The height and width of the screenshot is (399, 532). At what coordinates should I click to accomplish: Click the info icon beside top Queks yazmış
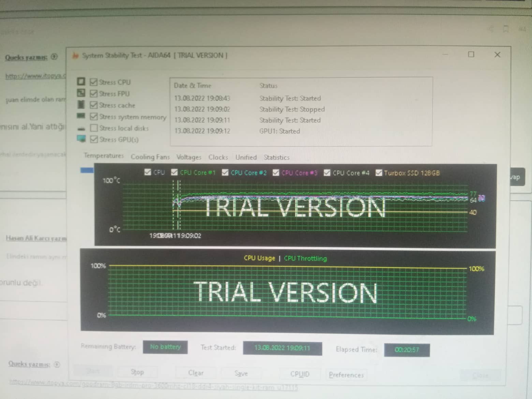tap(54, 57)
